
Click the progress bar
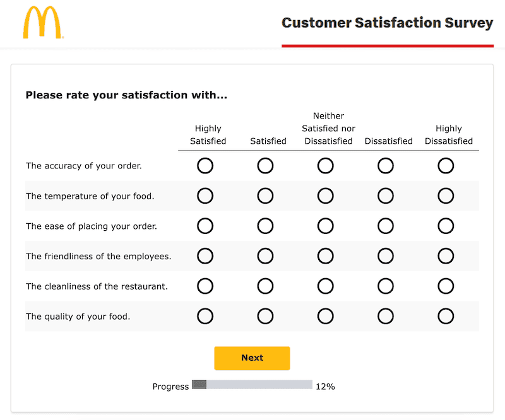252,384
